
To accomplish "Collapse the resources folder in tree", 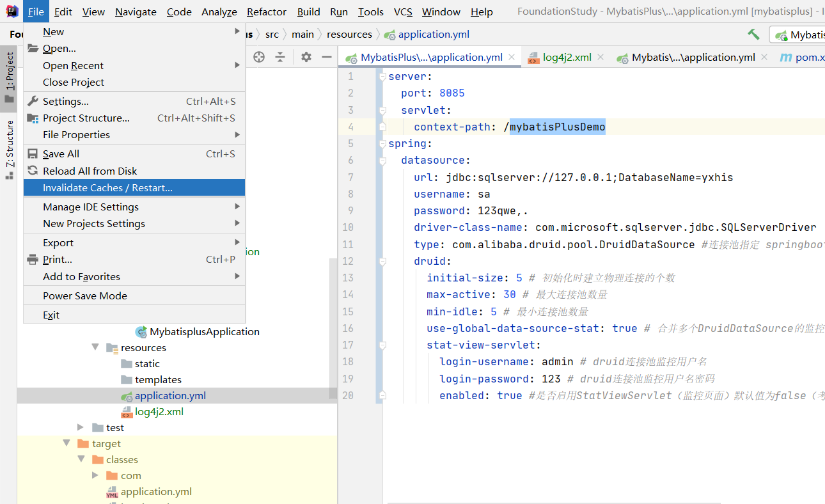I will pos(95,347).
